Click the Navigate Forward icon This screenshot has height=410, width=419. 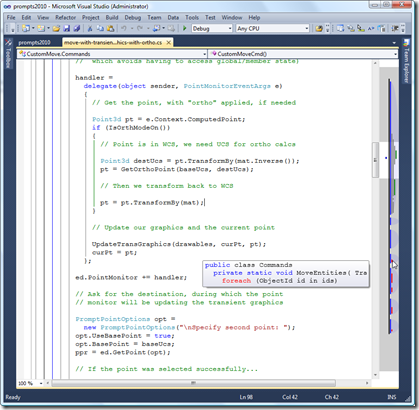(x=171, y=29)
